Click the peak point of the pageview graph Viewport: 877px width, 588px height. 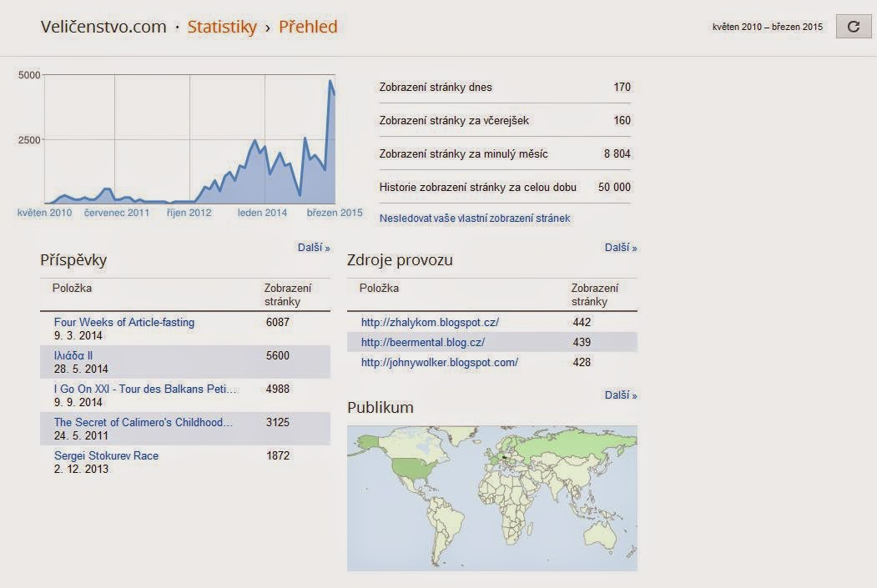click(330, 81)
